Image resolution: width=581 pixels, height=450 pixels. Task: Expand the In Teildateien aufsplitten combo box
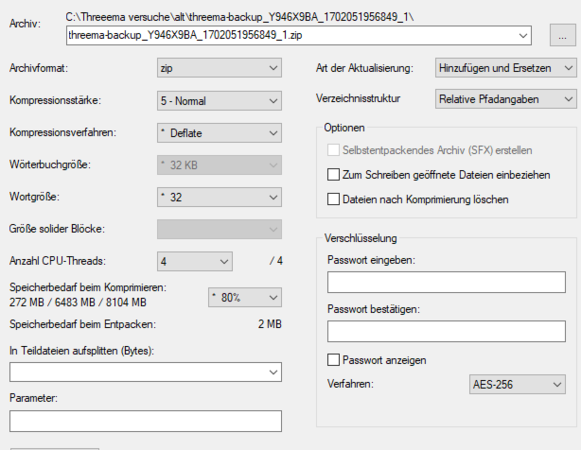pos(273,372)
